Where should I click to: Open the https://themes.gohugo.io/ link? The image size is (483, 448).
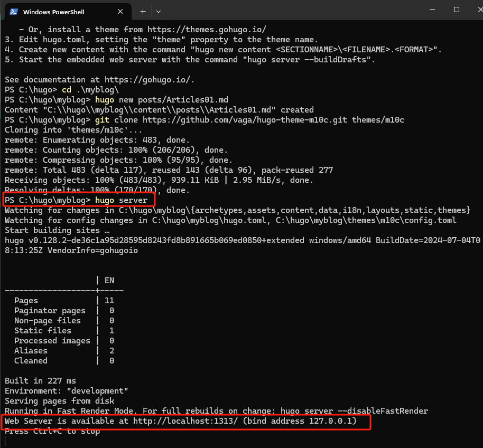click(207, 30)
